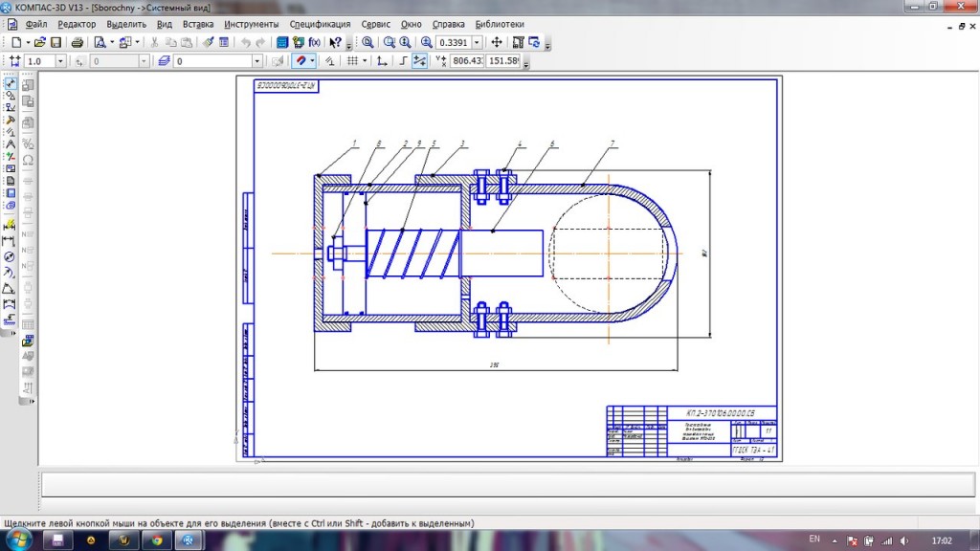Open Chrome from the taskbar
The width and height of the screenshot is (980, 551).
point(157,540)
